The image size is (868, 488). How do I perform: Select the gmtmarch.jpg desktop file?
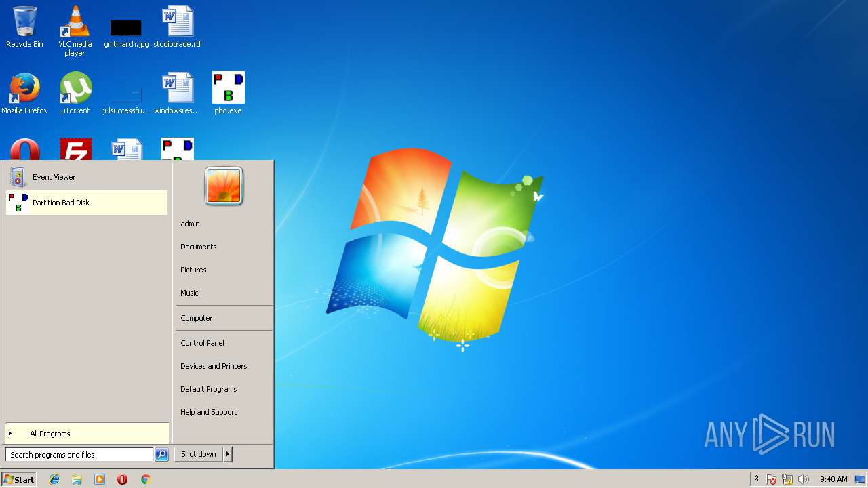[126, 32]
